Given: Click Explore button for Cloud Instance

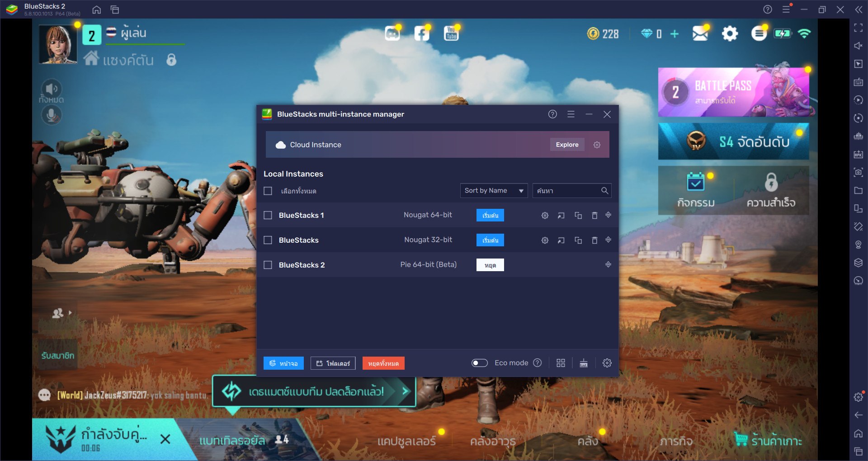Looking at the screenshot, I should coord(567,145).
